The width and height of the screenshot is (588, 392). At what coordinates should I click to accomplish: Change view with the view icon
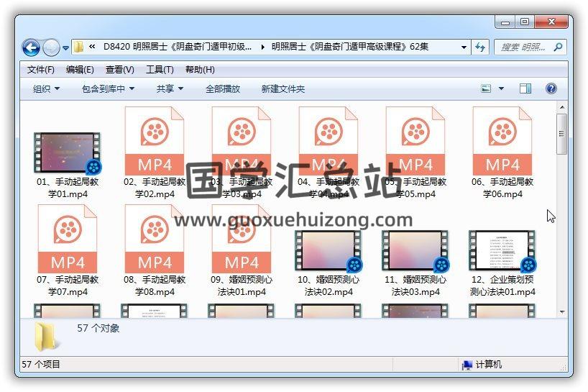tap(486, 89)
